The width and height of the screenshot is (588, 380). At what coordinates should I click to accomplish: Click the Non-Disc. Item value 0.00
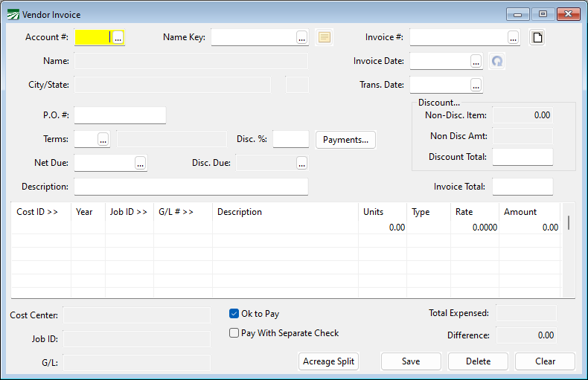(543, 115)
